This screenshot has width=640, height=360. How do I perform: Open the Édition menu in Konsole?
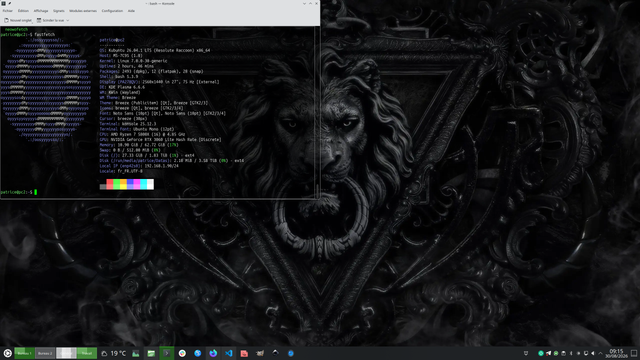[x=23, y=11]
